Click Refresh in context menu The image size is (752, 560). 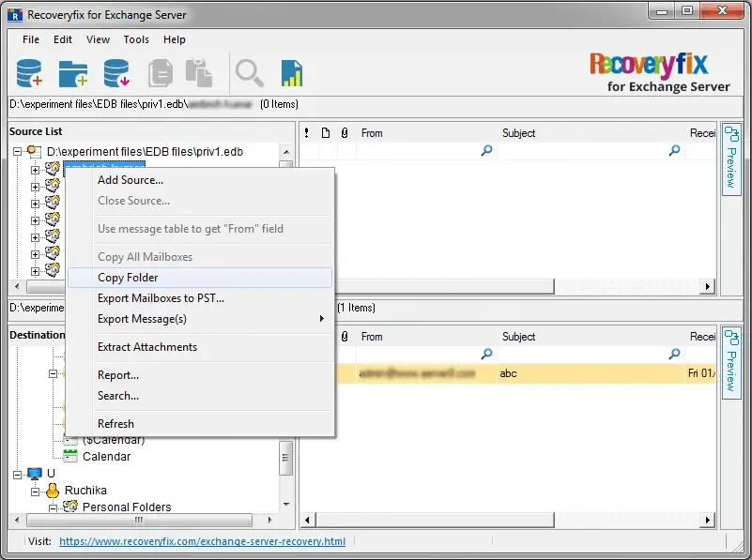point(200,424)
